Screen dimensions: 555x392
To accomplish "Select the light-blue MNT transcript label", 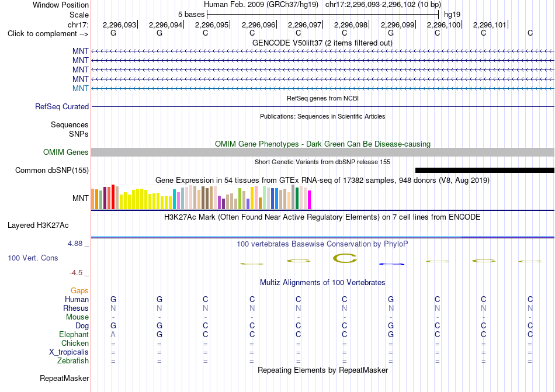I will 81,88.
